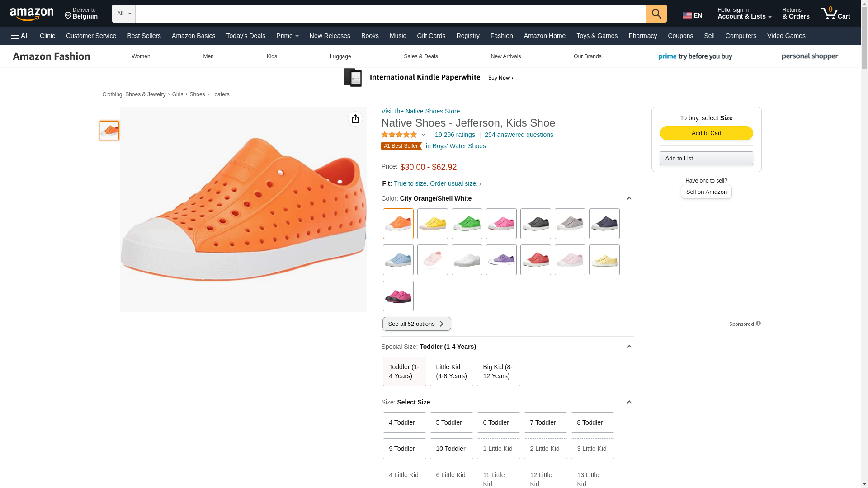Click the Amazon logo
The width and height of the screenshot is (868, 488).
pyautogui.click(x=32, y=14)
